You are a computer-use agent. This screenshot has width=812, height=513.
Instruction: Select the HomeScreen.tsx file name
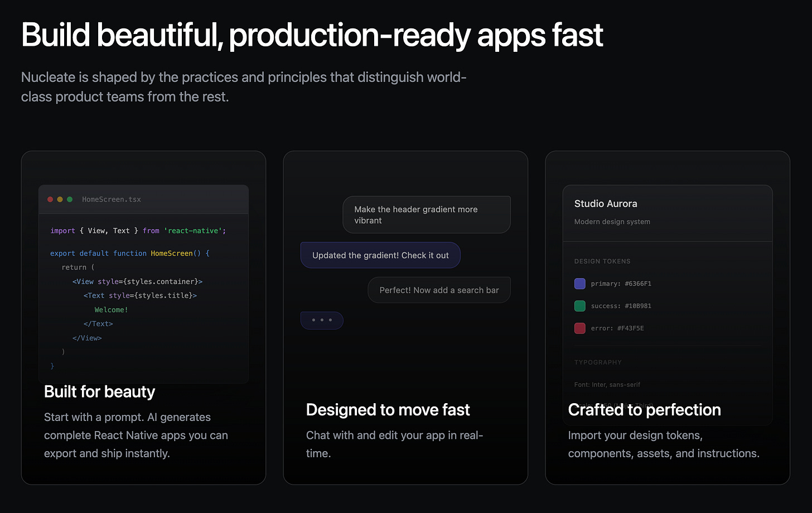coord(112,199)
